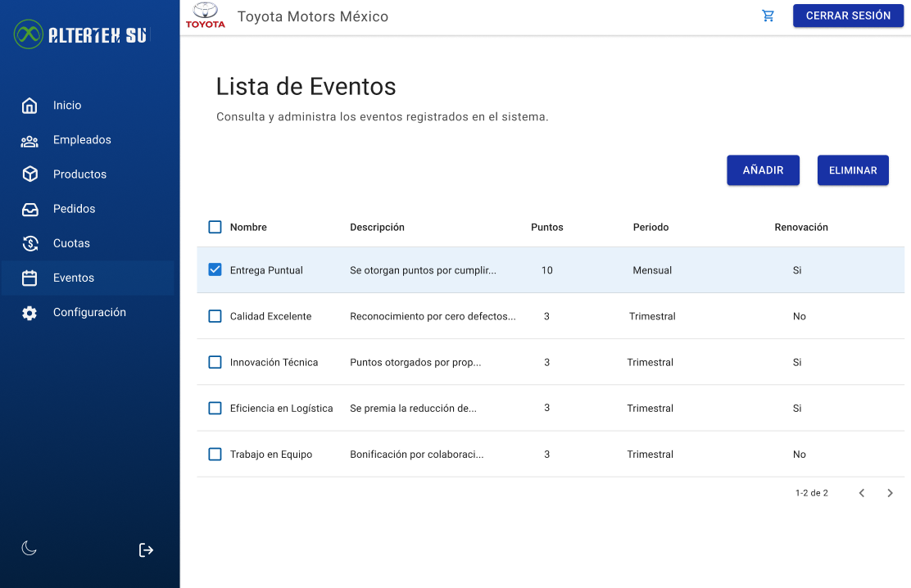Click the Nombre column header

(248, 227)
